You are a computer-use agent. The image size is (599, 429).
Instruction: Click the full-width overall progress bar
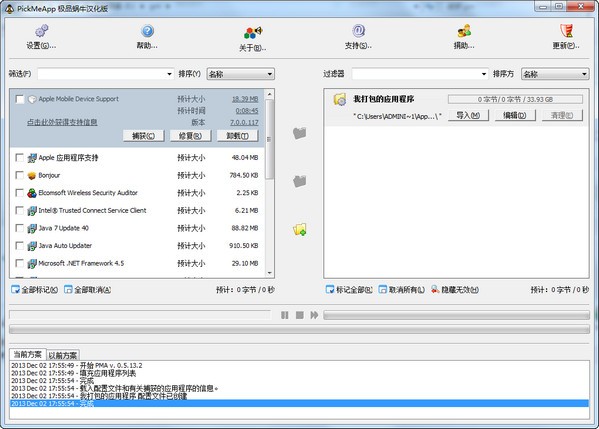(300, 329)
